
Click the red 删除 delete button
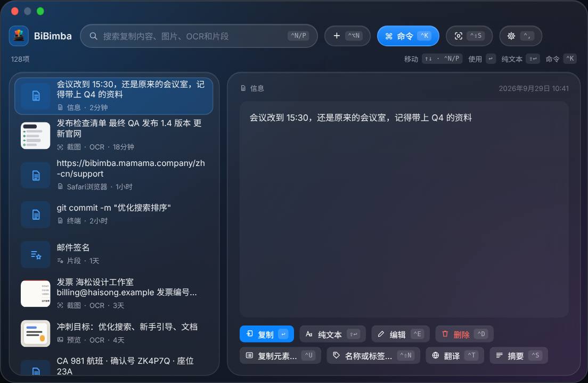click(464, 334)
